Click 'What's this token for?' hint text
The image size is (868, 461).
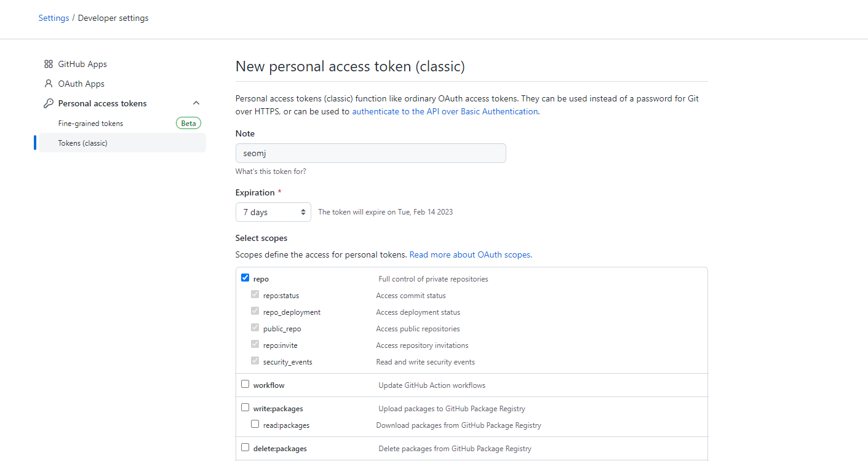pos(271,171)
